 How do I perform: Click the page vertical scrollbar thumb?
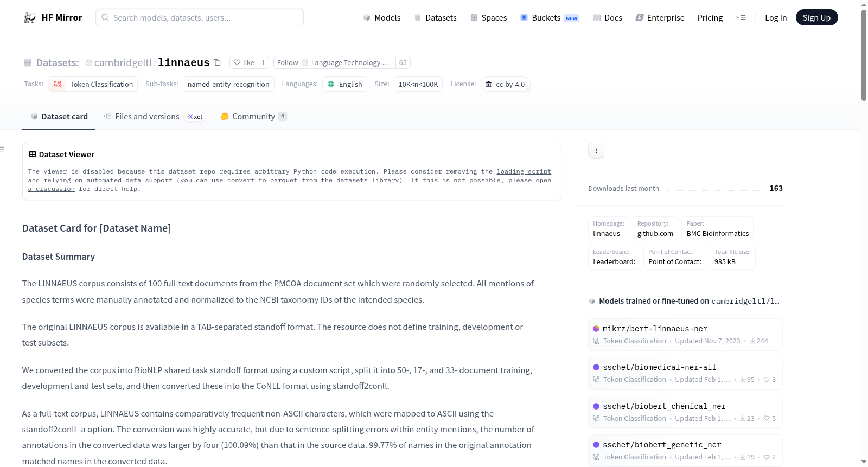click(x=864, y=54)
